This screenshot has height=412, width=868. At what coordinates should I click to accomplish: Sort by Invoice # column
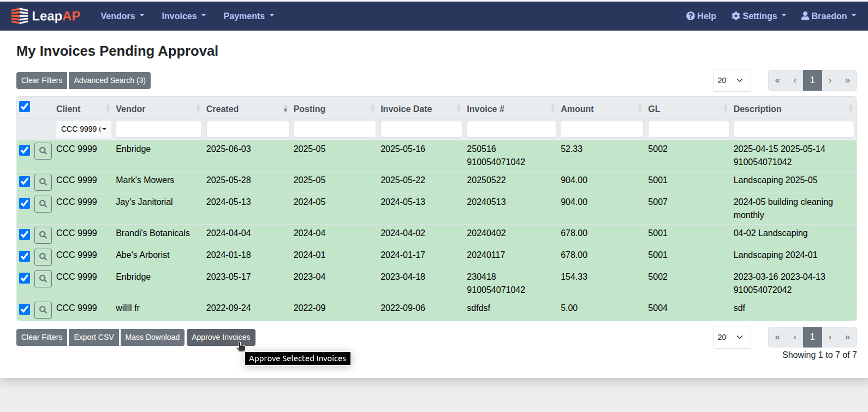511,109
